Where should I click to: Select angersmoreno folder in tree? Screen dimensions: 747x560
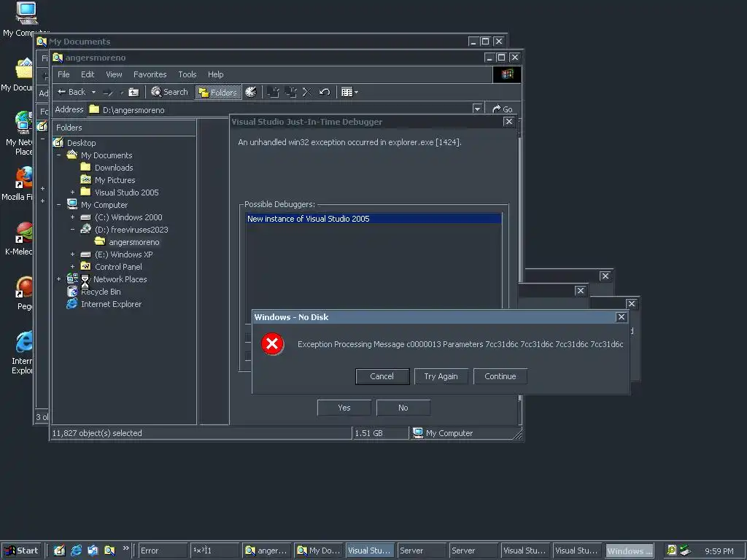point(134,242)
